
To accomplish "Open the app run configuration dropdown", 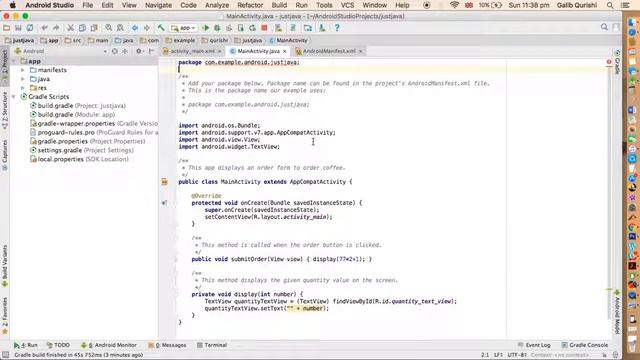I will point(183,28).
